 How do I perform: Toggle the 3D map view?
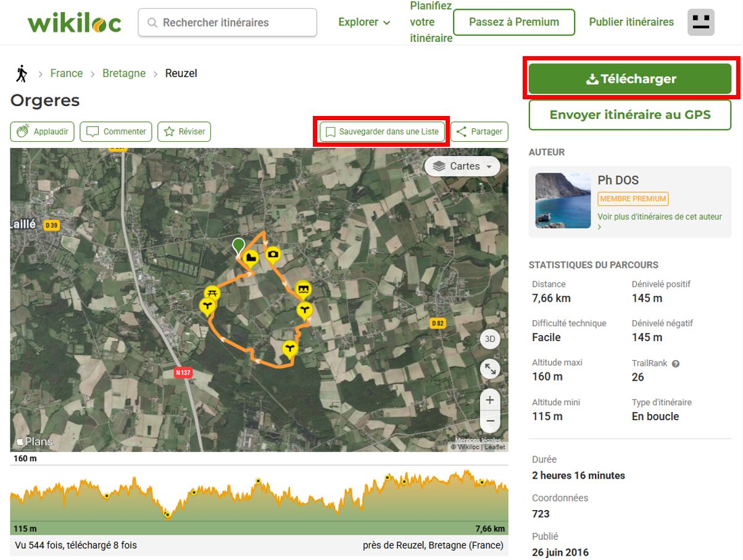click(490, 339)
